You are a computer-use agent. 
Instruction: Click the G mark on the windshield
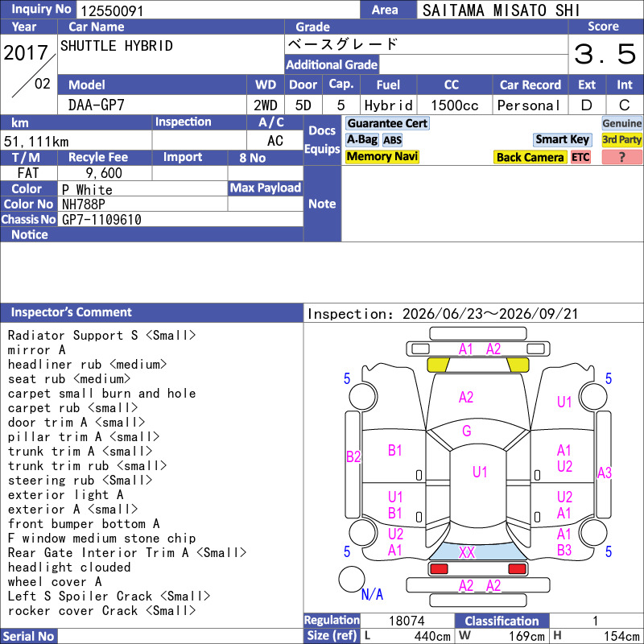pyautogui.click(x=467, y=431)
